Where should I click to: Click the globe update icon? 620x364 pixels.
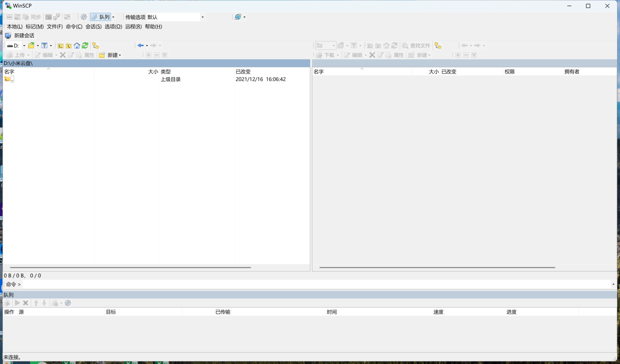[238, 17]
